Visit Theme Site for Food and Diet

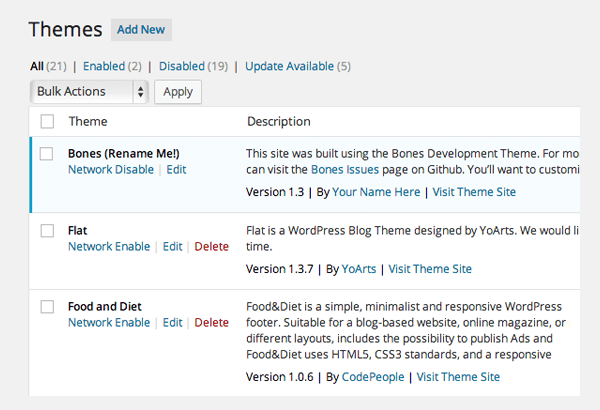tap(458, 377)
